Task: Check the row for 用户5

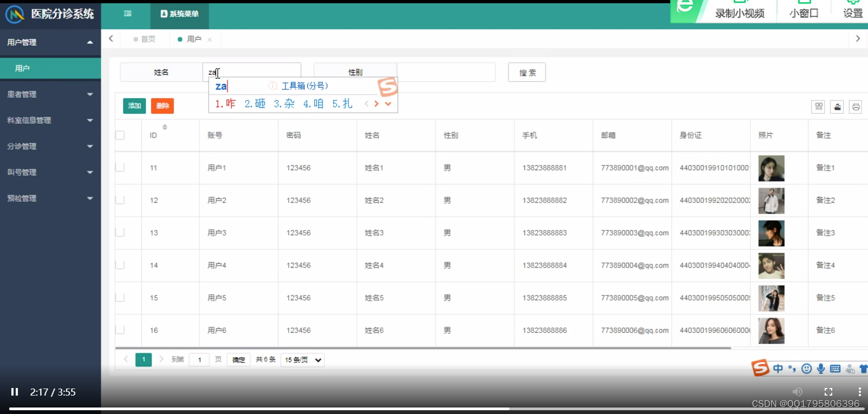Action: [120, 297]
